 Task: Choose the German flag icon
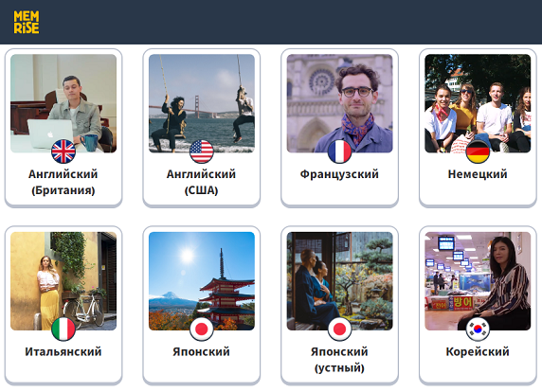(478, 151)
